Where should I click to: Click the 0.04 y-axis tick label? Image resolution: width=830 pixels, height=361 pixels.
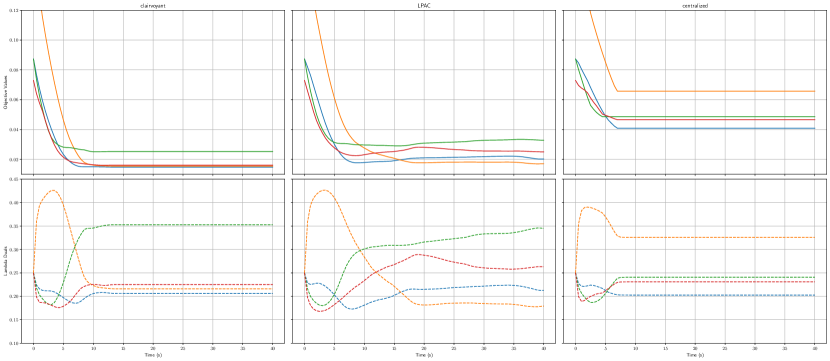click(15, 130)
